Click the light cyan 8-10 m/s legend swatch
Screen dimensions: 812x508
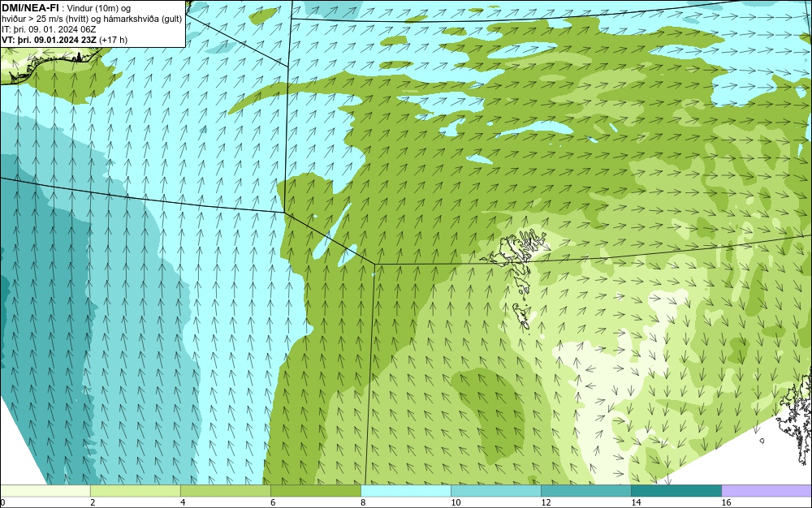[x=406, y=490]
